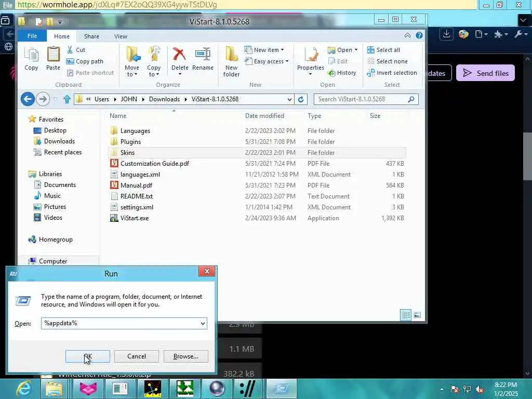
Task: Click OK in the Run dialog
Action: pyautogui.click(x=87, y=356)
